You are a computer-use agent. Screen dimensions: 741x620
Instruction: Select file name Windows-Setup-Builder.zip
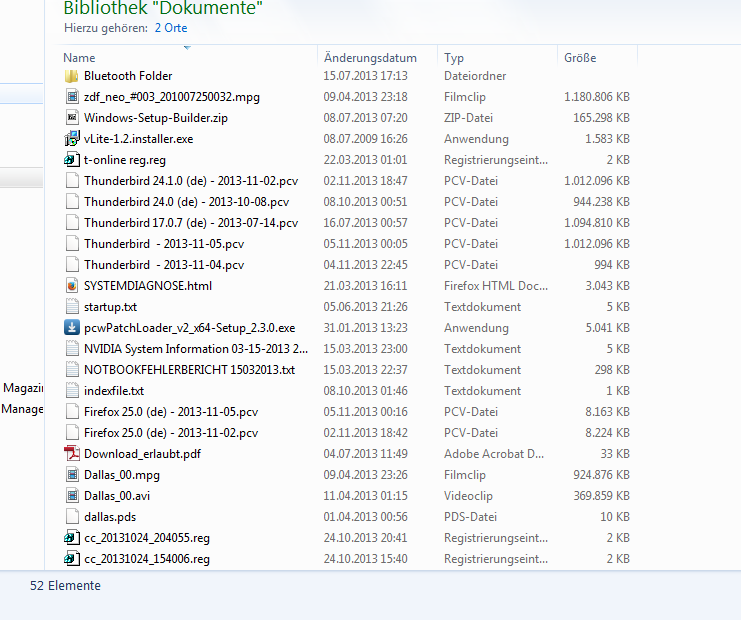coord(155,118)
